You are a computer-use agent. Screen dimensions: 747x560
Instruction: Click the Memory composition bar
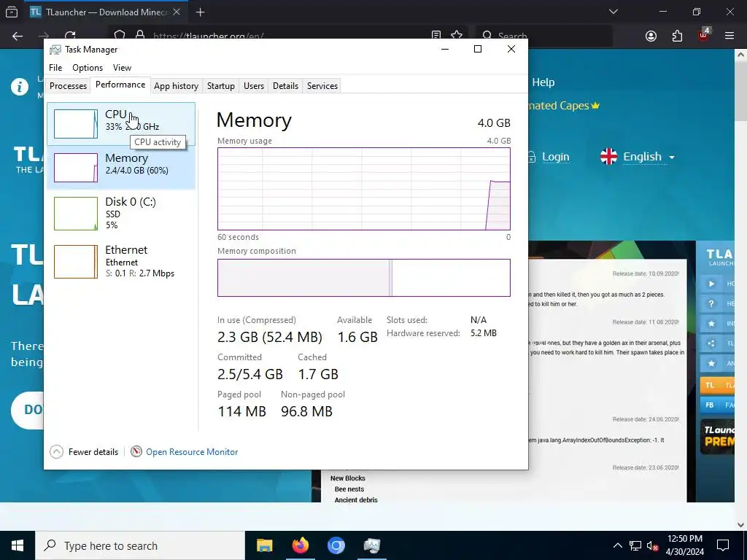coord(363,278)
